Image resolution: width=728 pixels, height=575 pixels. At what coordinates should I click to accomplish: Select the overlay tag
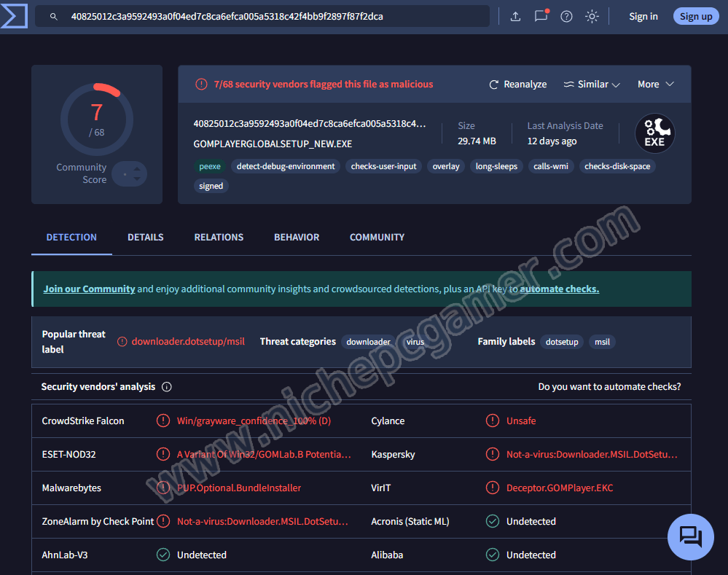[x=446, y=166]
